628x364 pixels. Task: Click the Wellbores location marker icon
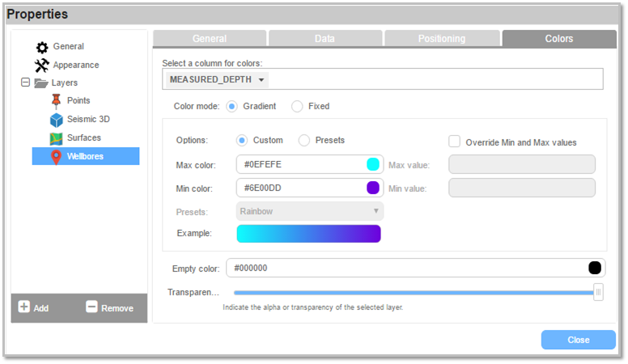(x=56, y=157)
